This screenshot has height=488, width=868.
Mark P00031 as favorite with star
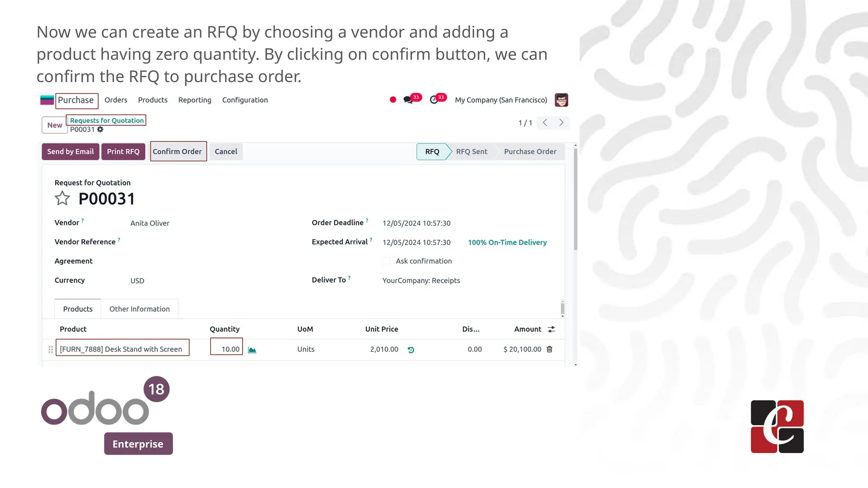tap(62, 198)
